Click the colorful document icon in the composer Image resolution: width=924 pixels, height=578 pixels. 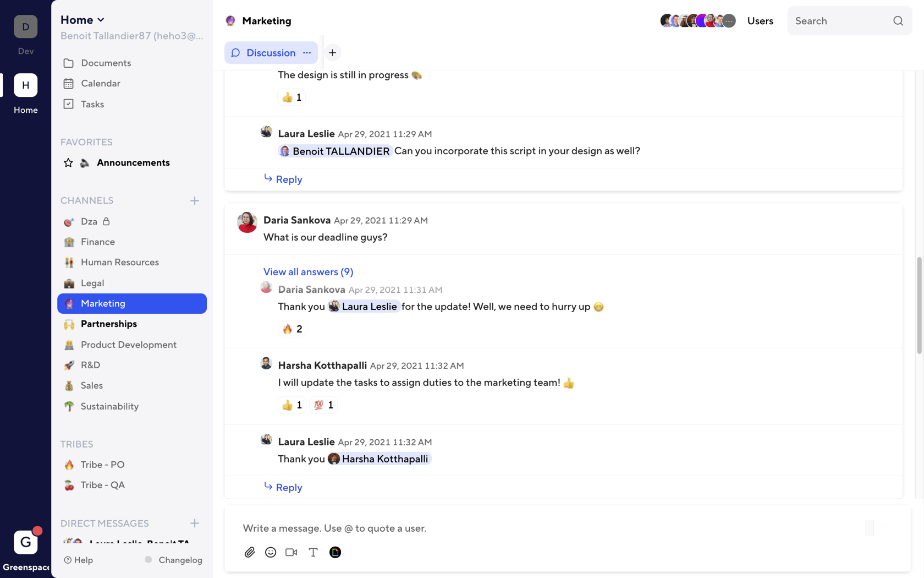pos(335,552)
